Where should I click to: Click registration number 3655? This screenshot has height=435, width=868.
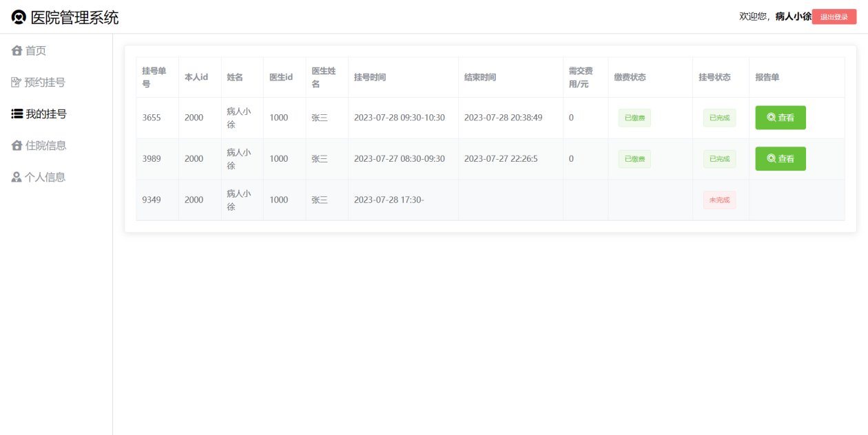152,118
